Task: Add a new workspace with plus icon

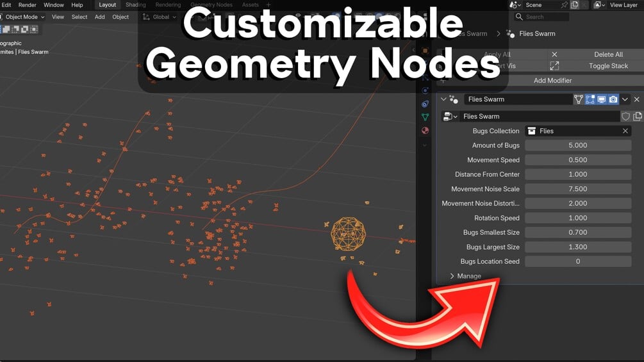Action: 268,5
